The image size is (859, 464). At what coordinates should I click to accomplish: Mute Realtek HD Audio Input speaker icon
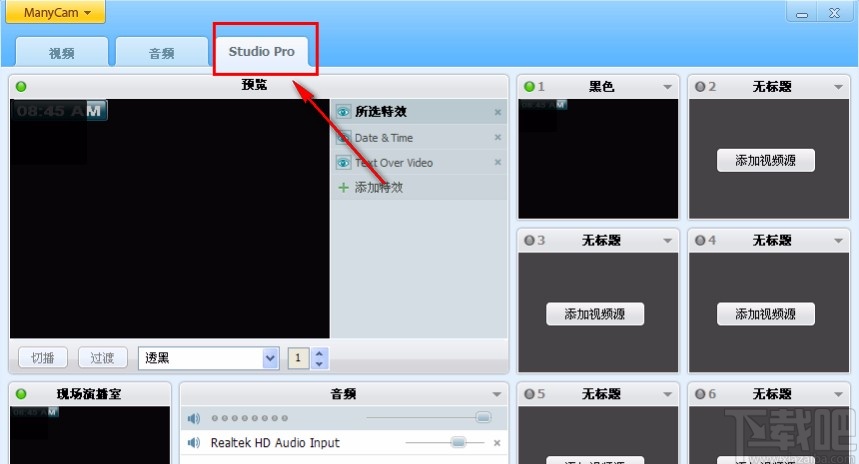(x=193, y=443)
